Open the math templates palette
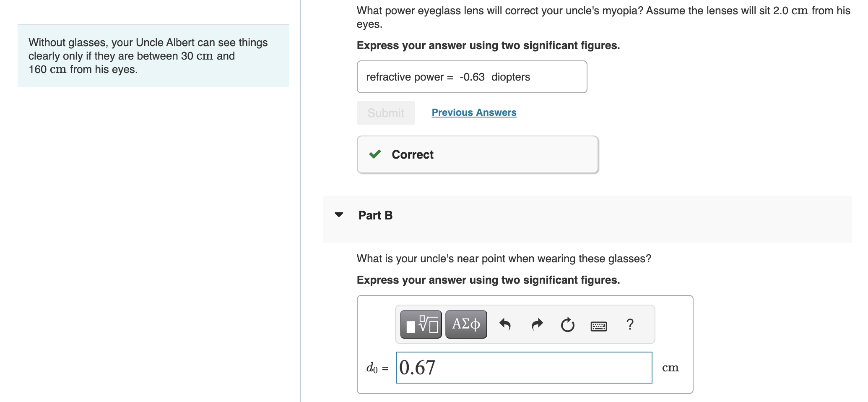868x402 pixels. point(421,324)
